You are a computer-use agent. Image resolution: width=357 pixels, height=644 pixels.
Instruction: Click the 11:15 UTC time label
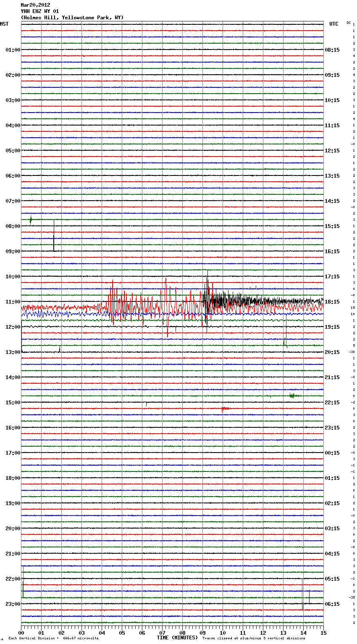tap(332, 126)
